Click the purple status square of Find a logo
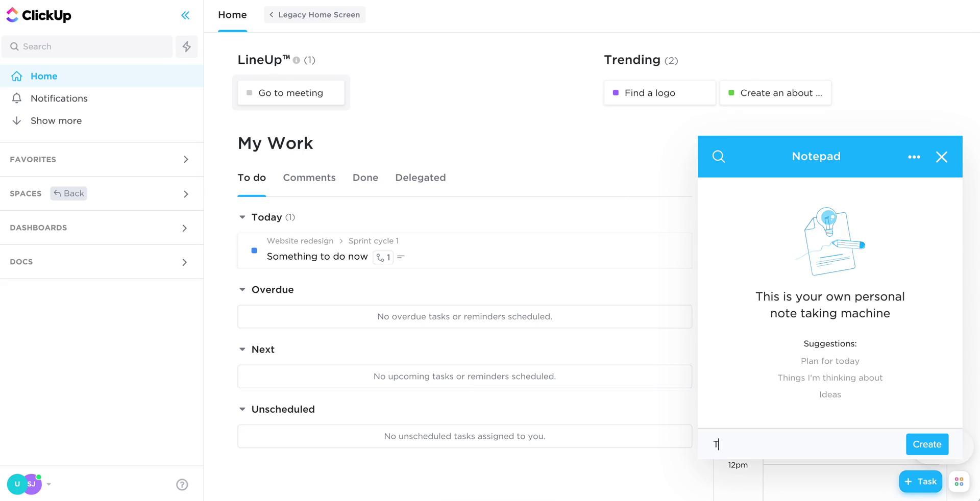Image resolution: width=980 pixels, height=501 pixels. (616, 93)
